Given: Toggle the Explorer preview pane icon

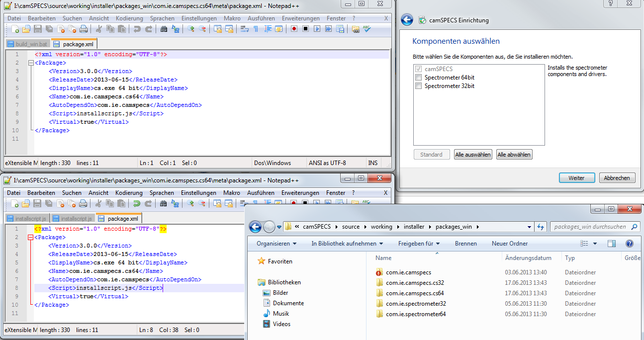Looking at the screenshot, I should tap(612, 244).
